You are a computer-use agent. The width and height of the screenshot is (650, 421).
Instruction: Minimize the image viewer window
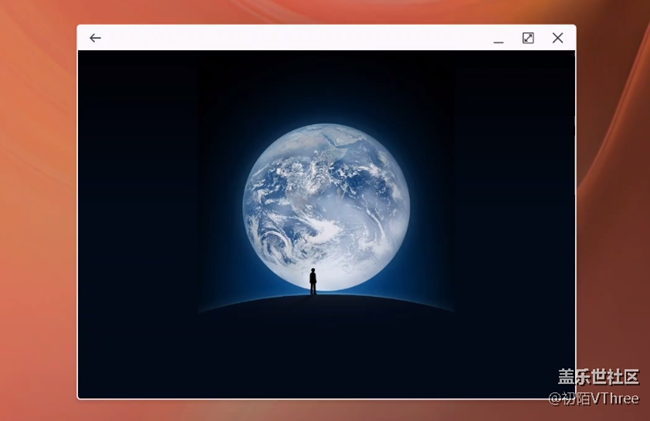pos(498,39)
